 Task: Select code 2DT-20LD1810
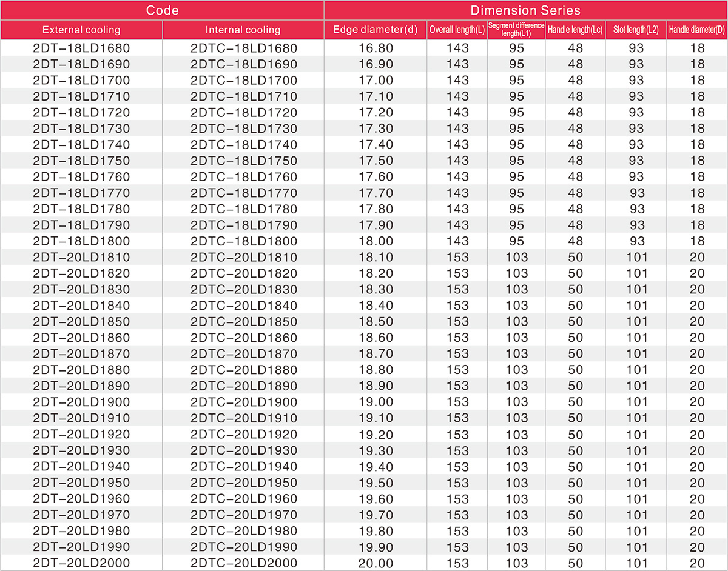tap(81, 257)
